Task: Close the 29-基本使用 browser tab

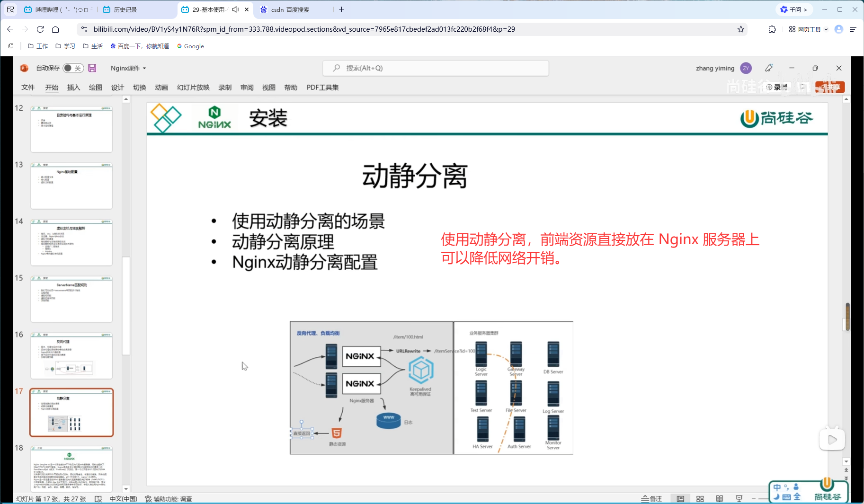Action: click(x=247, y=9)
